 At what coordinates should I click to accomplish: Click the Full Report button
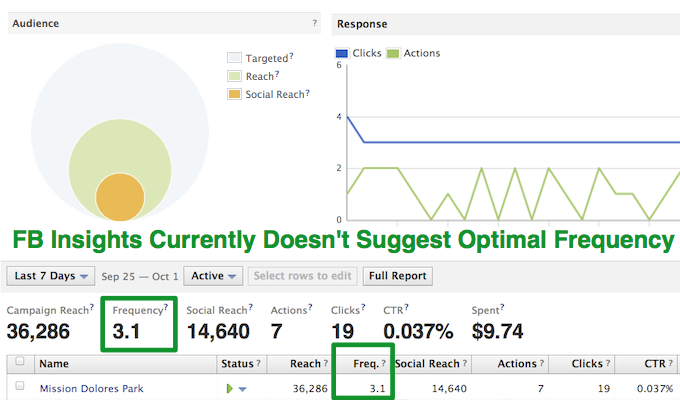pos(398,275)
